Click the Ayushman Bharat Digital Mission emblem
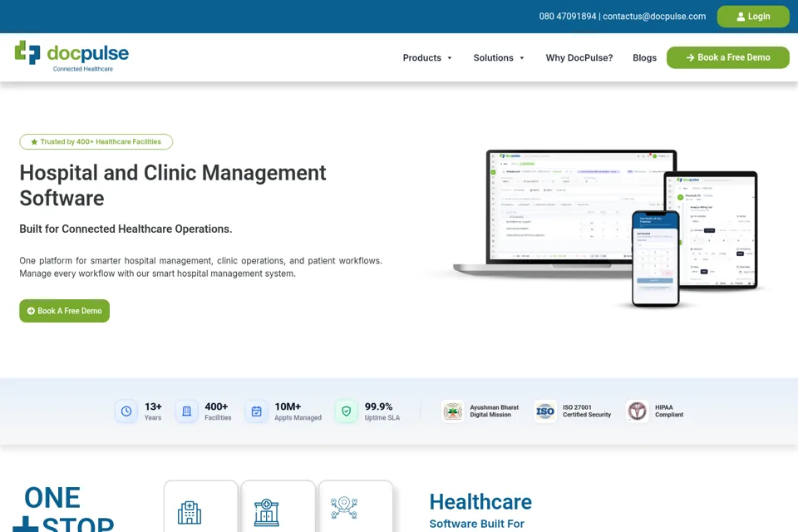Image resolution: width=798 pixels, height=532 pixels. [452, 411]
